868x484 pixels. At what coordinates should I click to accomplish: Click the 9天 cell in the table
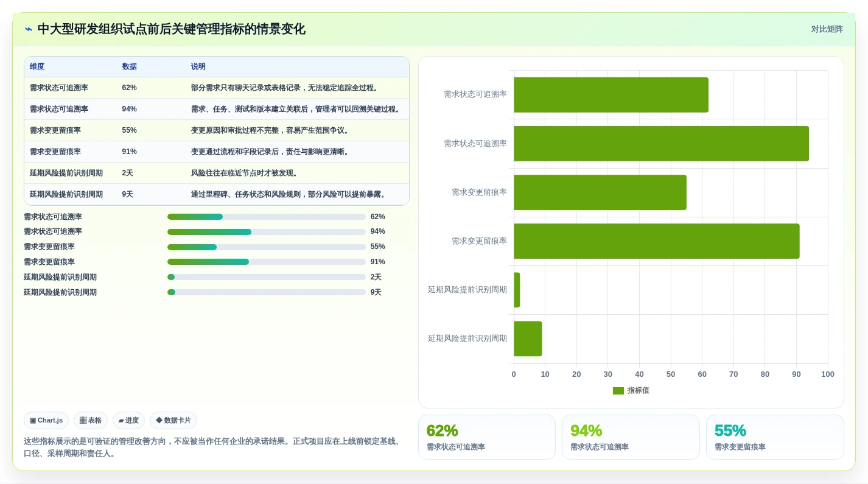(127, 194)
